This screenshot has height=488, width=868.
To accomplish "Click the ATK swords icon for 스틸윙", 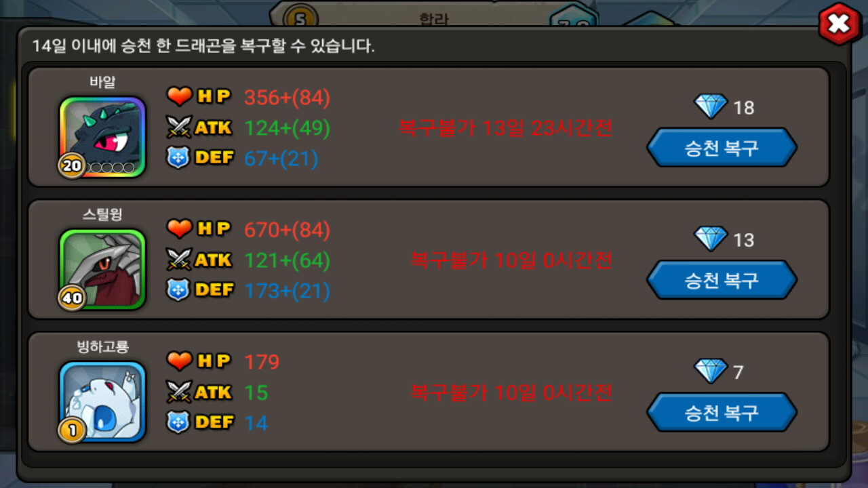I will click(x=179, y=260).
